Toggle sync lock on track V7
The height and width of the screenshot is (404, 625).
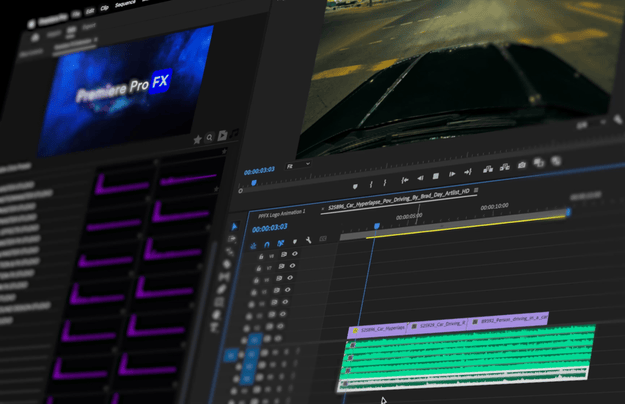click(281, 266)
